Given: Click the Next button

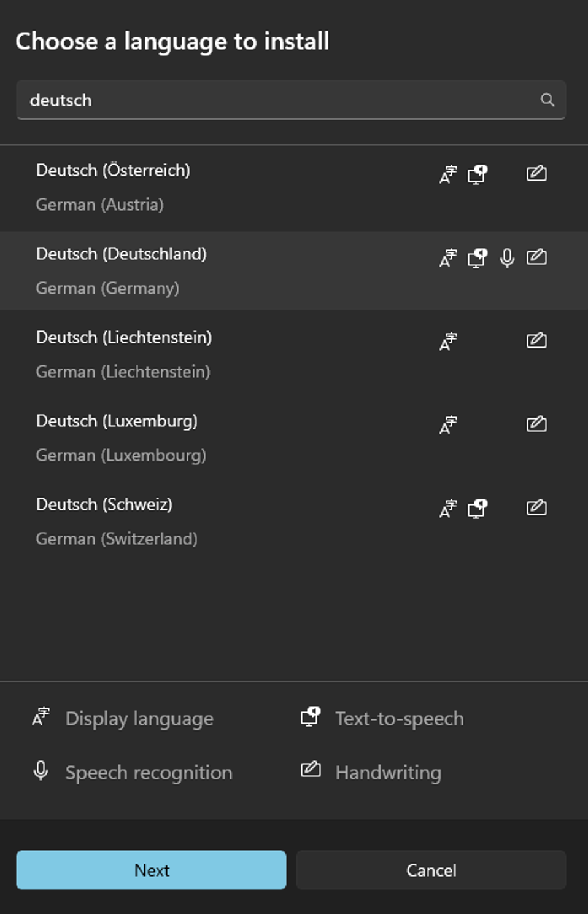Looking at the screenshot, I should [151, 870].
